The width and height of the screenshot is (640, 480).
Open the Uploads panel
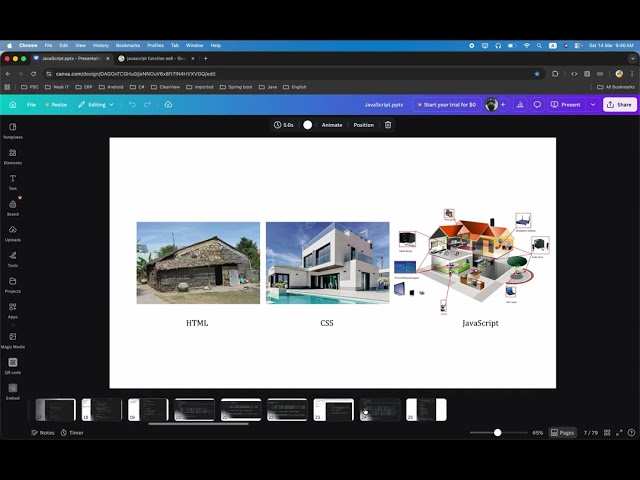coord(13,233)
